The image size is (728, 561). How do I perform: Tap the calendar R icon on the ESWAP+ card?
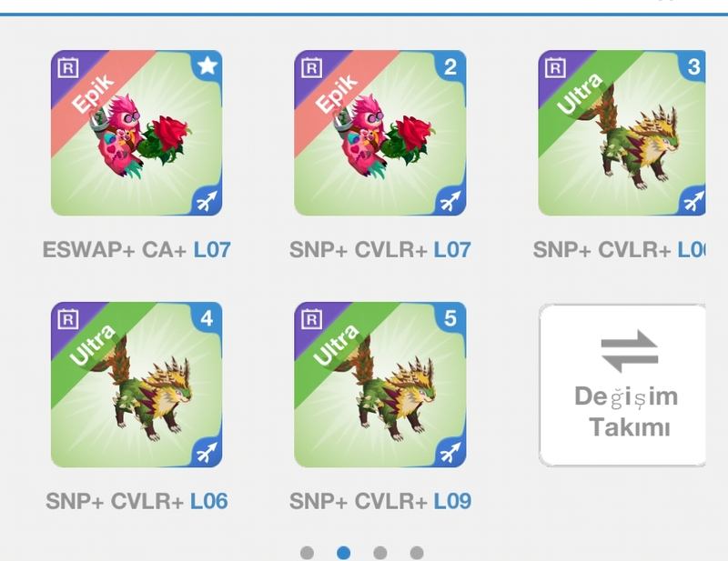67,68
